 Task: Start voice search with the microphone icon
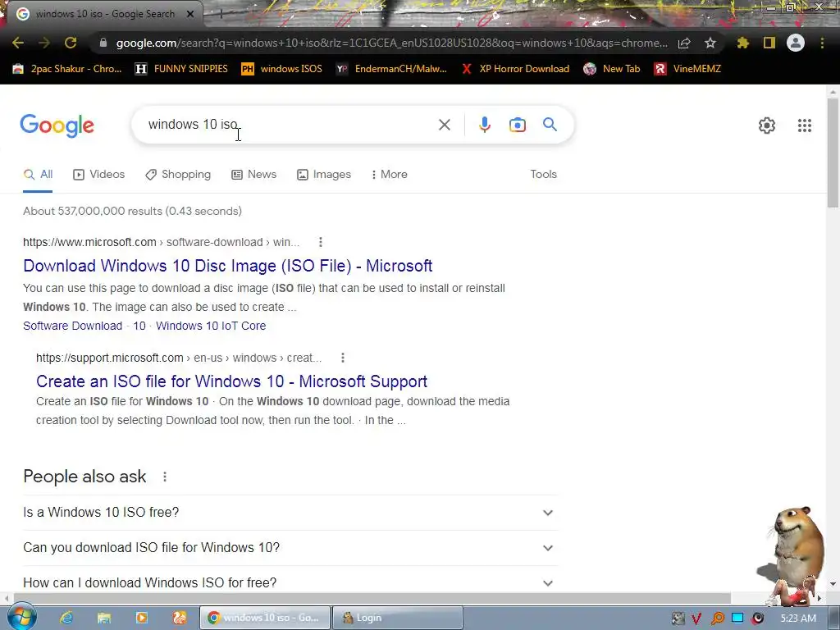[484, 125]
